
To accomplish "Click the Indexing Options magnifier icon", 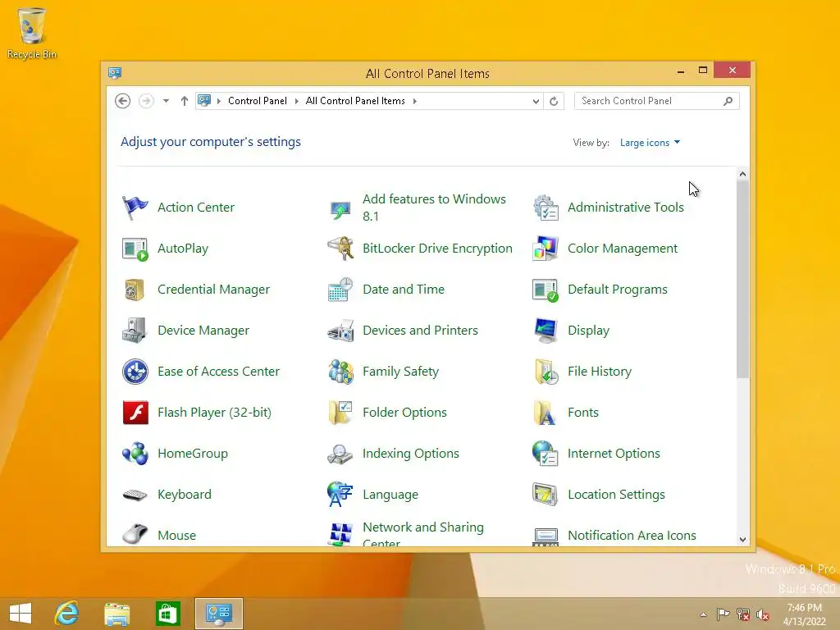I will coord(340,454).
